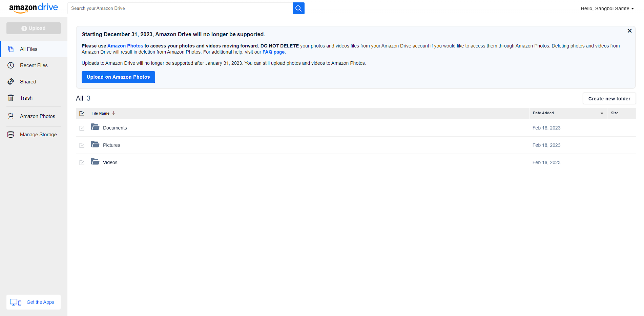Open the Documents folder name

click(115, 128)
